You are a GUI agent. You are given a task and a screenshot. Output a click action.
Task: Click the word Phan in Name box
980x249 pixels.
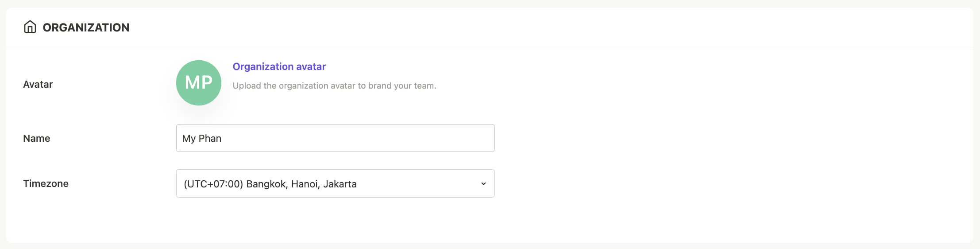point(210,138)
